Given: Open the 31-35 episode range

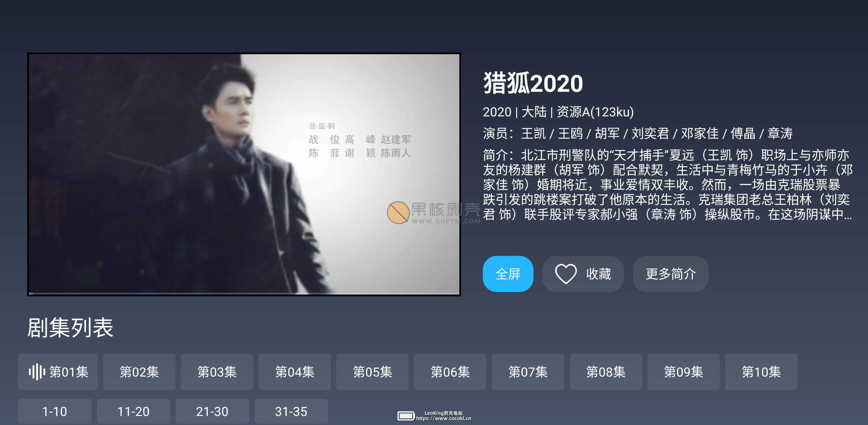Looking at the screenshot, I should tap(291, 411).
